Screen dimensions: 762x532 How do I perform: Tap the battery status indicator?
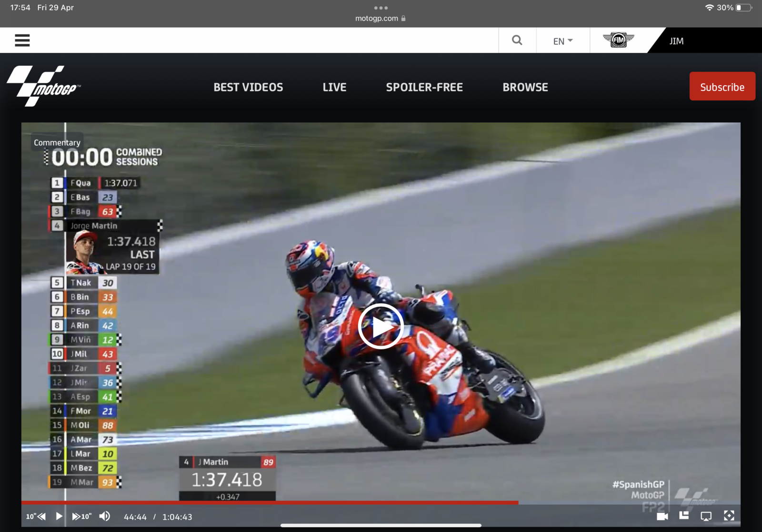click(744, 8)
